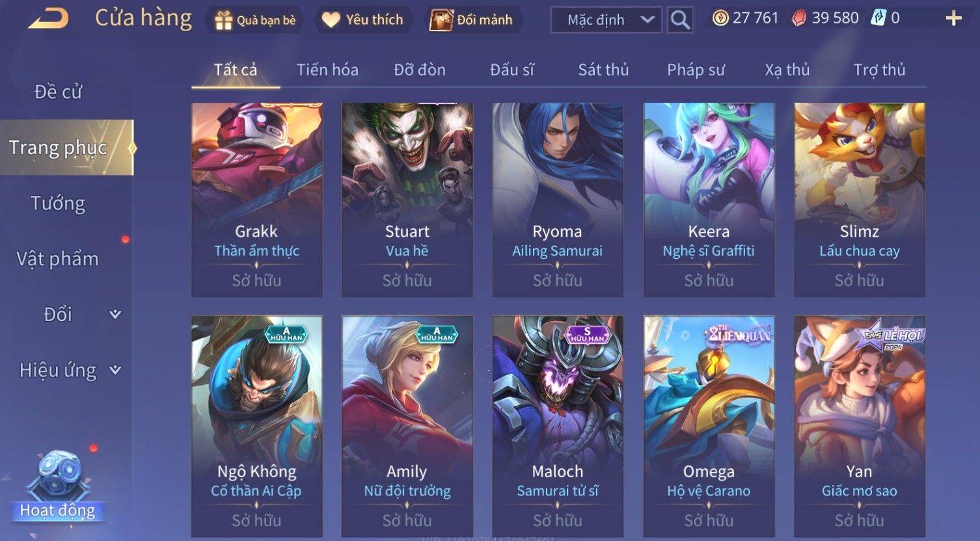
Task: Open the Mặc định sort dropdown
Action: tap(606, 20)
